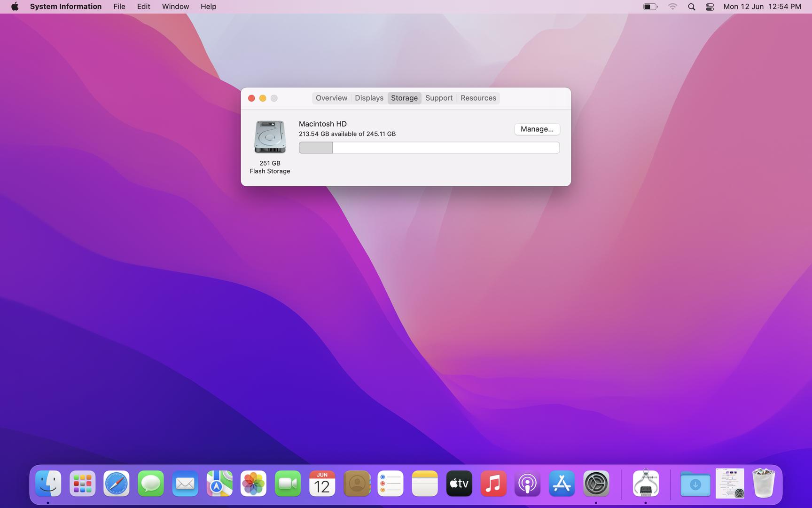The height and width of the screenshot is (508, 812).
Task: Open System Preferences gear icon
Action: pos(596,484)
